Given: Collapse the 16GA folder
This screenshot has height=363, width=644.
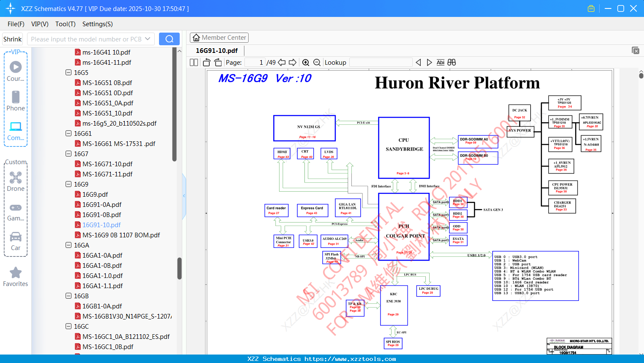Looking at the screenshot, I should coord(69,245).
